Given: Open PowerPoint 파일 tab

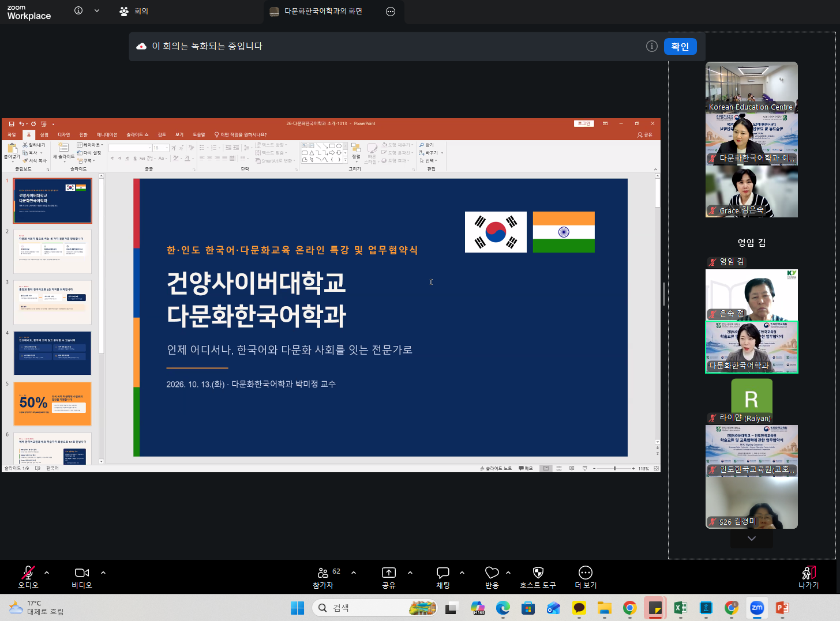Looking at the screenshot, I should (12, 135).
